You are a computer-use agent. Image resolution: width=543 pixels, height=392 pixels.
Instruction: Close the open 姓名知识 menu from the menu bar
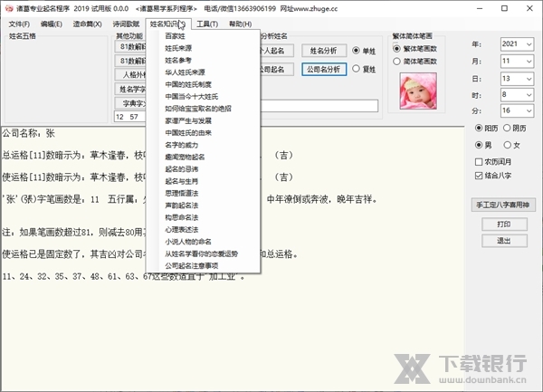click(x=168, y=24)
